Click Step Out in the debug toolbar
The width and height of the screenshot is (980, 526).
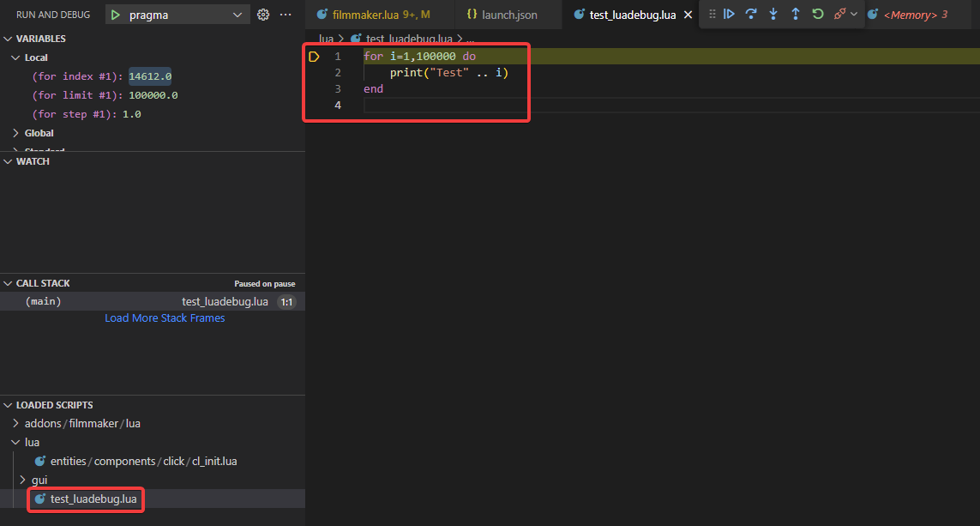796,14
